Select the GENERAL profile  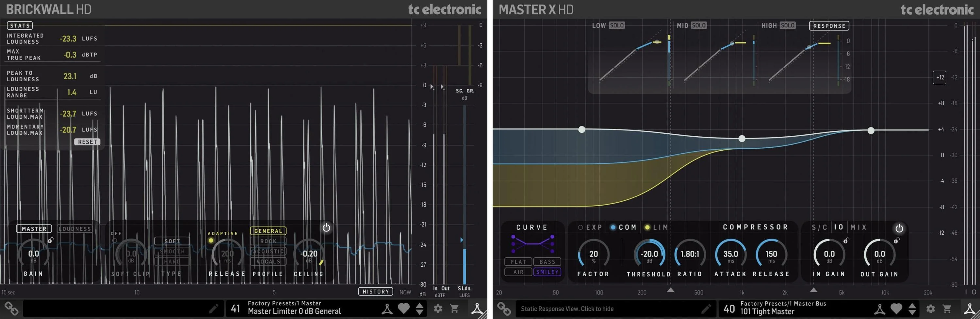click(x=268, y=231)
